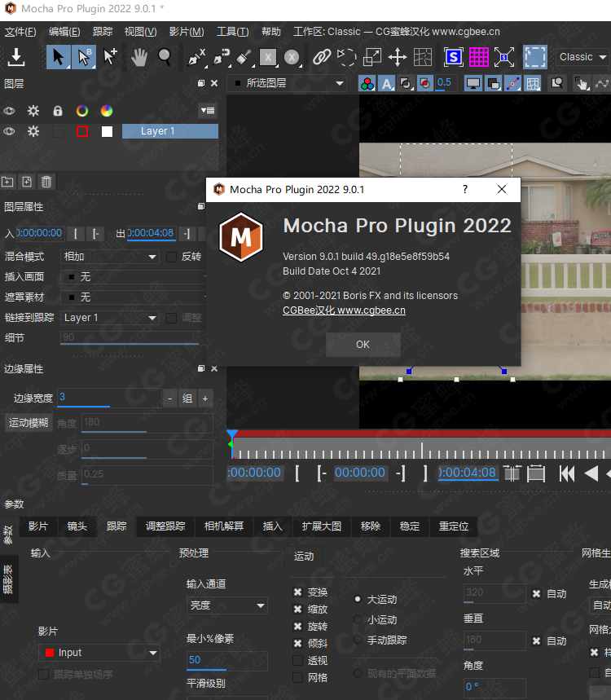Click Layer 1 white fill color swatch
Image resolution: width=611 pixels, height=700 pixels.
[107, 131]
